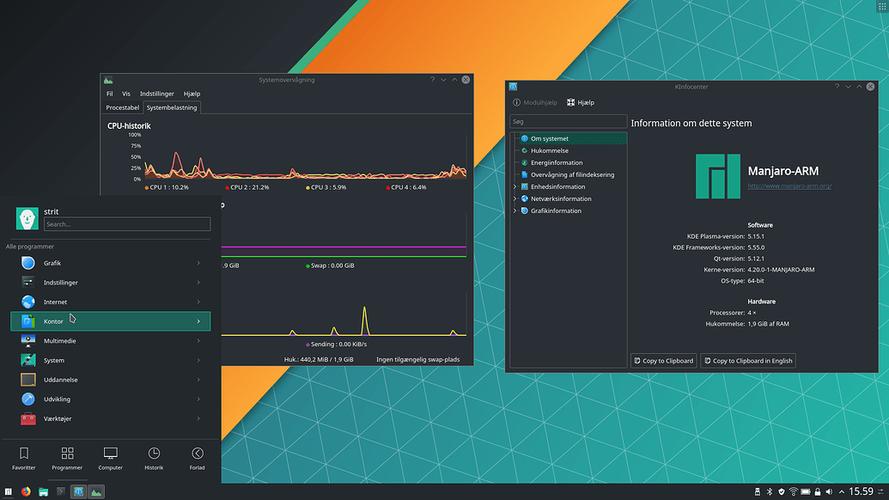Open the Uddannelse category in launcher
The height and width of the screenshot is (500, 889).
111,379
